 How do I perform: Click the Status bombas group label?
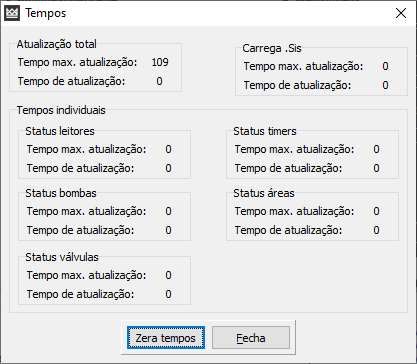point(61,193)
